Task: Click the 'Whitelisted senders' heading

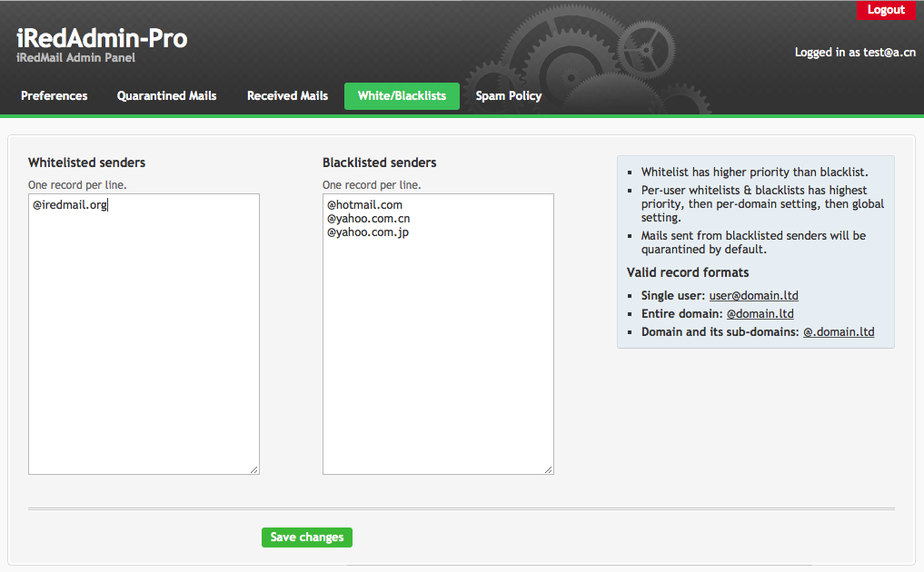Action: pyautogui.click(x=86, y=163)
